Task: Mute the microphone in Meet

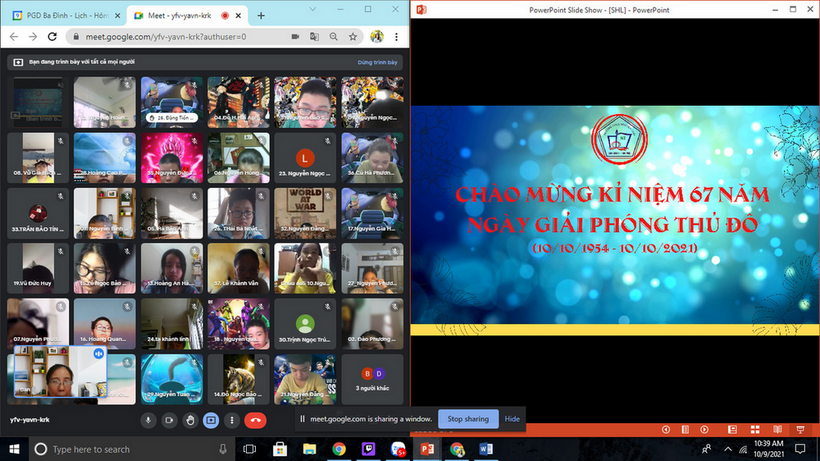Action: click(x=148, y=420)
